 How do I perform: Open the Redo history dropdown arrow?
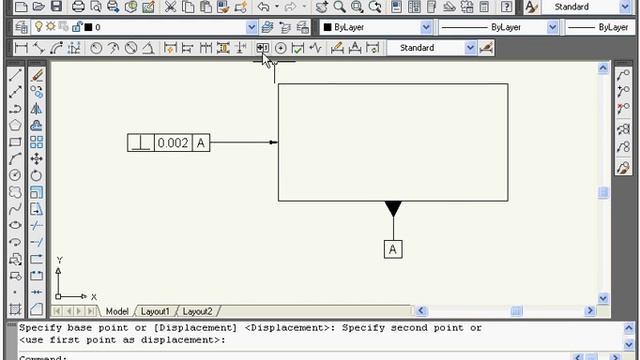[x=304, y=7]
